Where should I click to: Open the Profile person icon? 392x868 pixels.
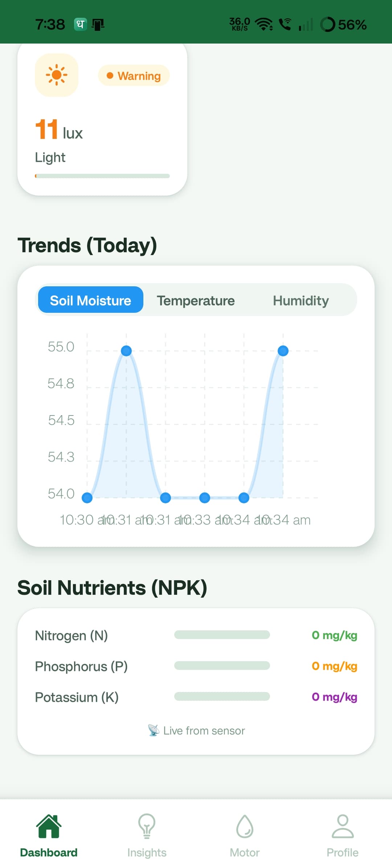[343, 826]
